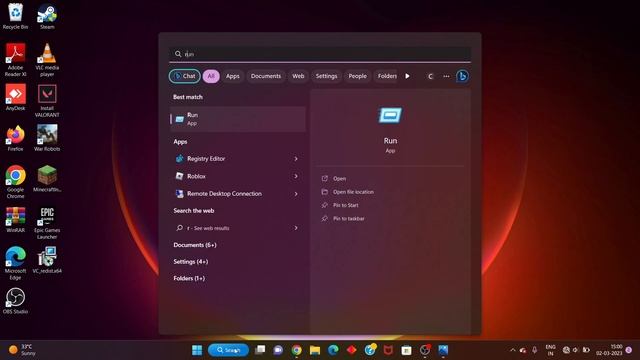Open OBS Studio from the taskbar
Screen dimensions: 640x360
[425, 350]
